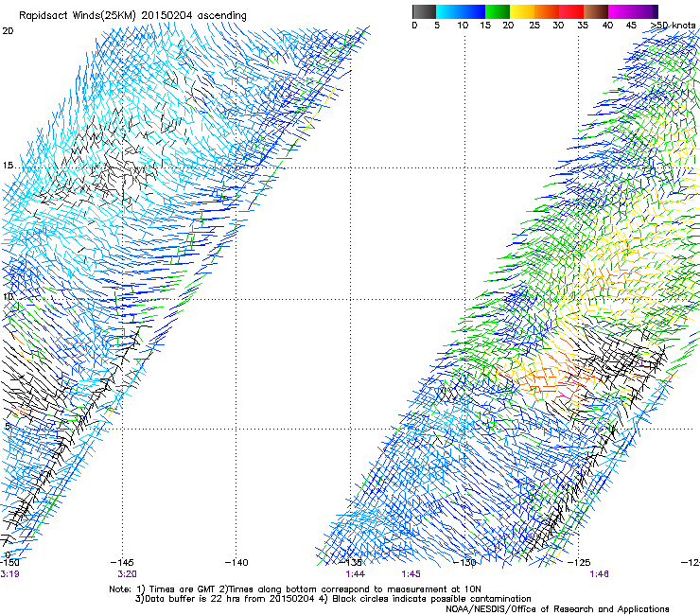Click longitude label '-140' on bottom axis

pos(236,562)
